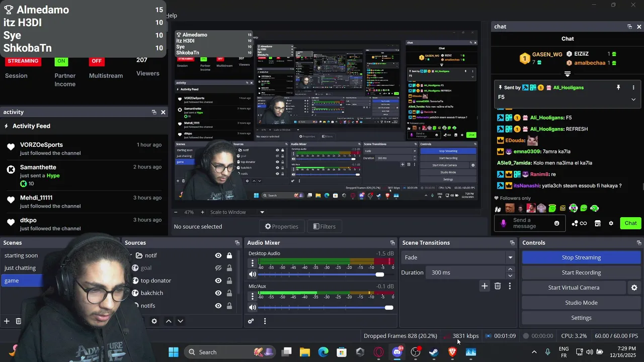The height and width of the screenshot is (362, 644).
Task: Open the channel points store icon in chat
Action: (598, 223)
